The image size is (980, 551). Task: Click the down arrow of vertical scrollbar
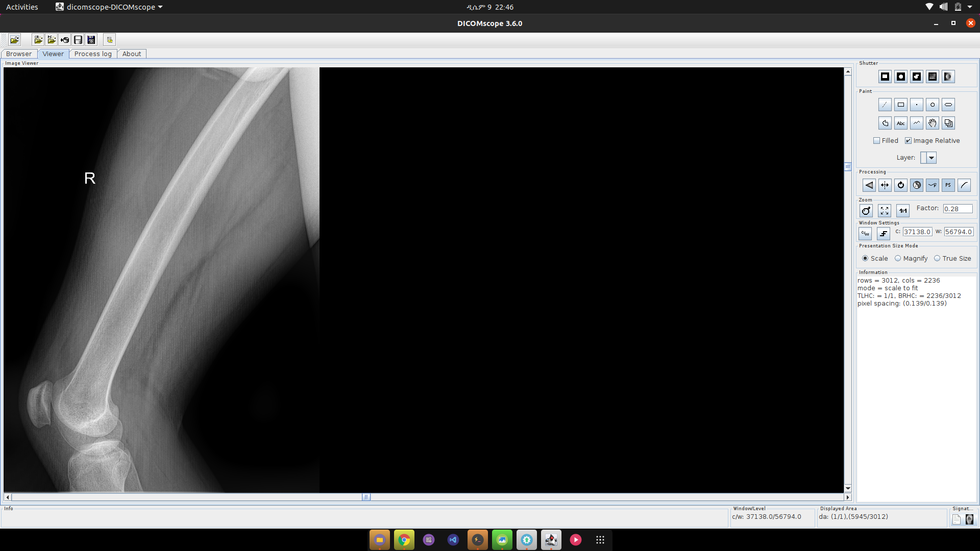pos(848,488)
